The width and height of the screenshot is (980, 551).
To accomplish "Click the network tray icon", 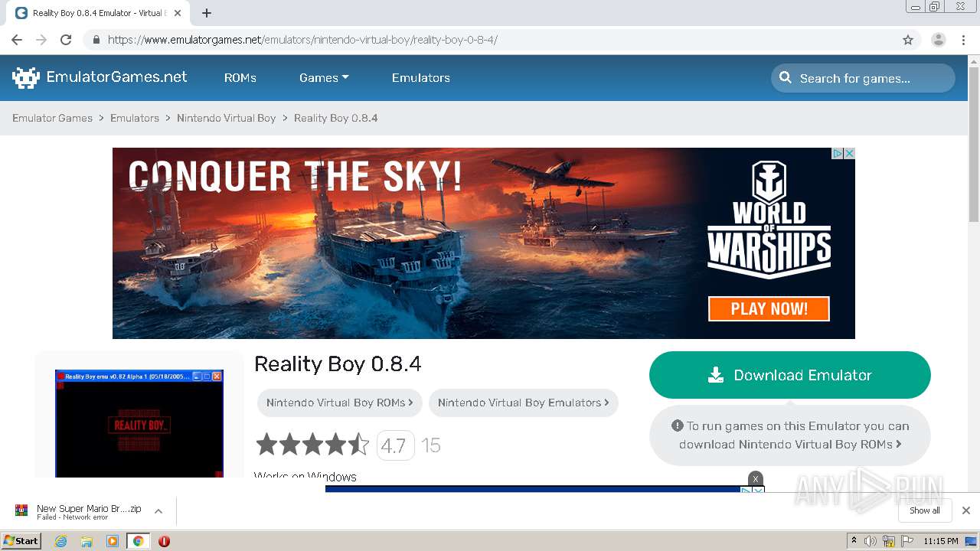I will click(x=889, y=541).
